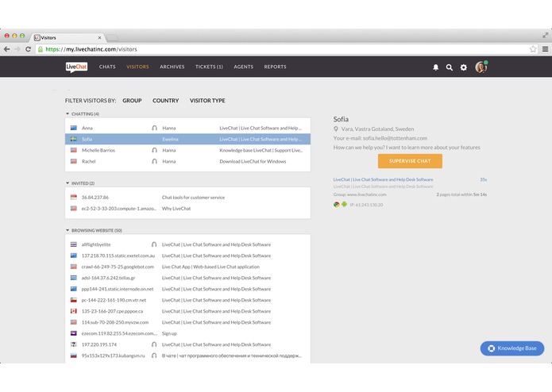This screenshot has width=552, height=392.
Task: Open the Country filter dropdown
Action: tap(165, 101)
